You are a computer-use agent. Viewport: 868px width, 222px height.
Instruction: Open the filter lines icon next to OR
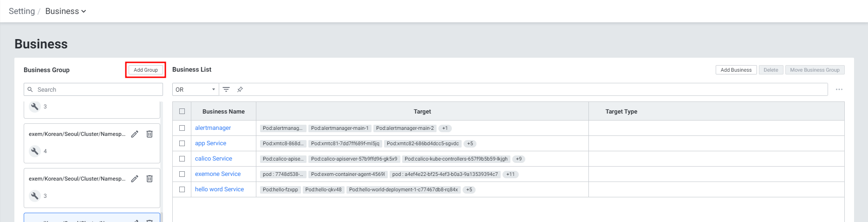click(x=226, y=89)
